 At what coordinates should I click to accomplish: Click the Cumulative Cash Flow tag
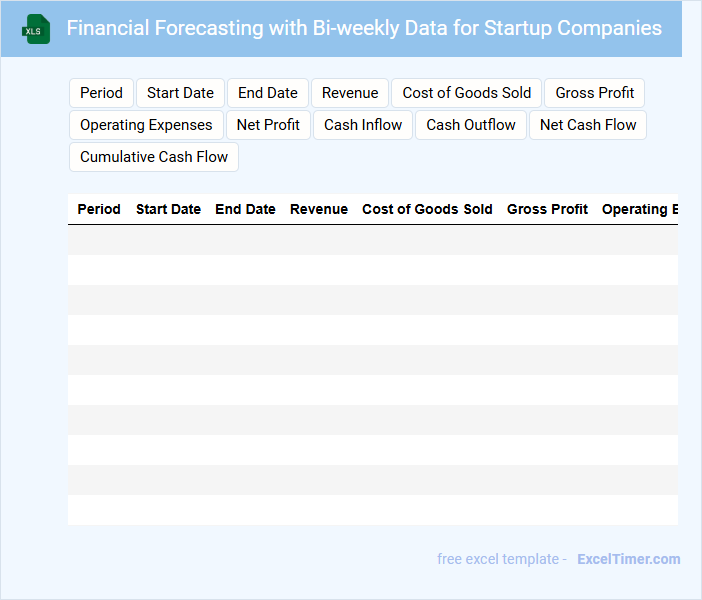(x=154, y=157)
